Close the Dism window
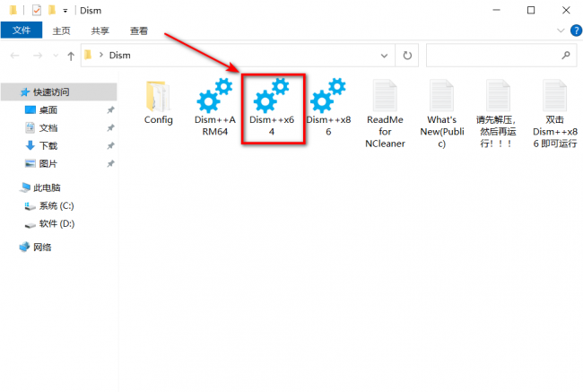The height and width of the screenshot is (392, 583). (566, 10)
